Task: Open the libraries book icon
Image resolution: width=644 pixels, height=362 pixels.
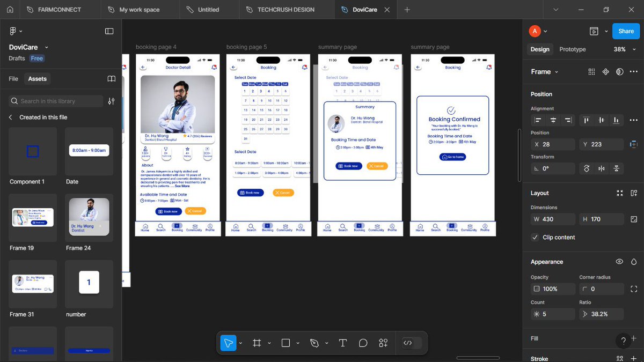Action: (111, 79)
